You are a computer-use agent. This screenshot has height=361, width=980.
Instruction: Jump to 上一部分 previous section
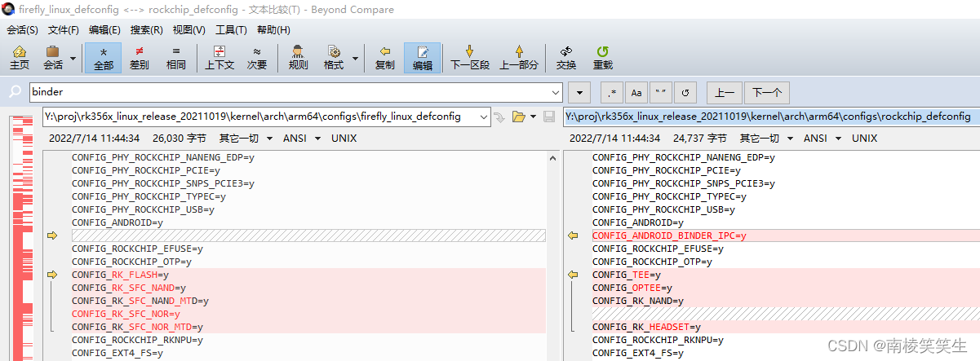coord(519,58)
